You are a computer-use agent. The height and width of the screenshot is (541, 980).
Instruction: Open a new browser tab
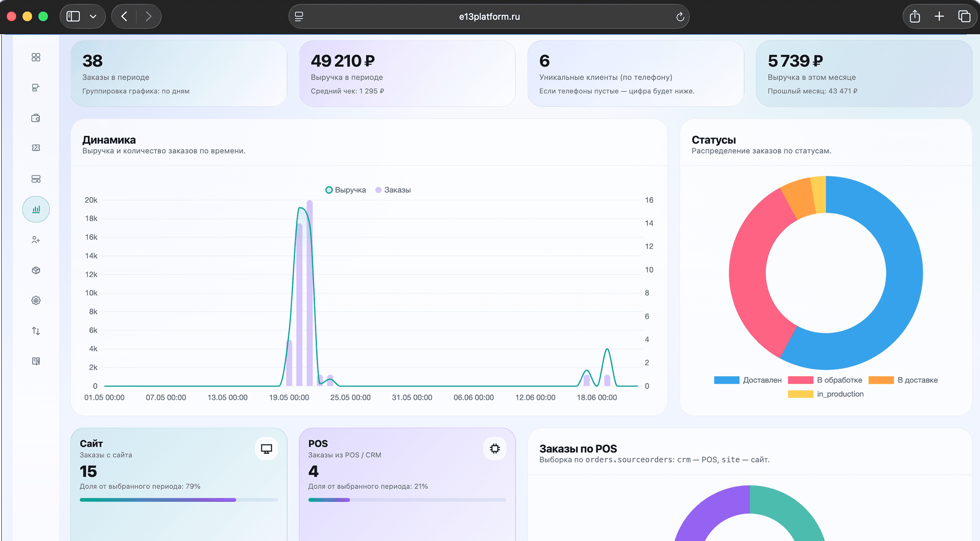tap(939, 17)
